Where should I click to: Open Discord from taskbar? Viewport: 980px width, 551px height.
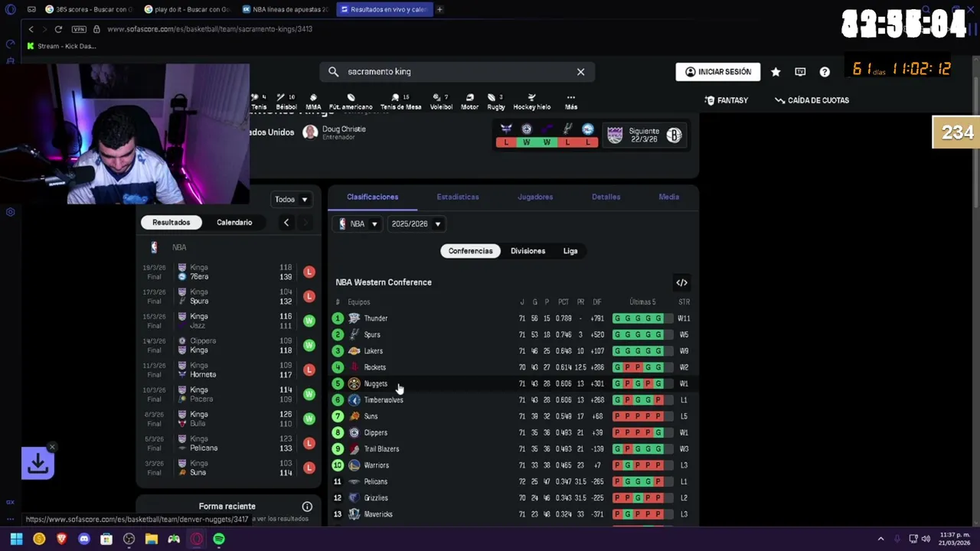(x=84, y=540)
